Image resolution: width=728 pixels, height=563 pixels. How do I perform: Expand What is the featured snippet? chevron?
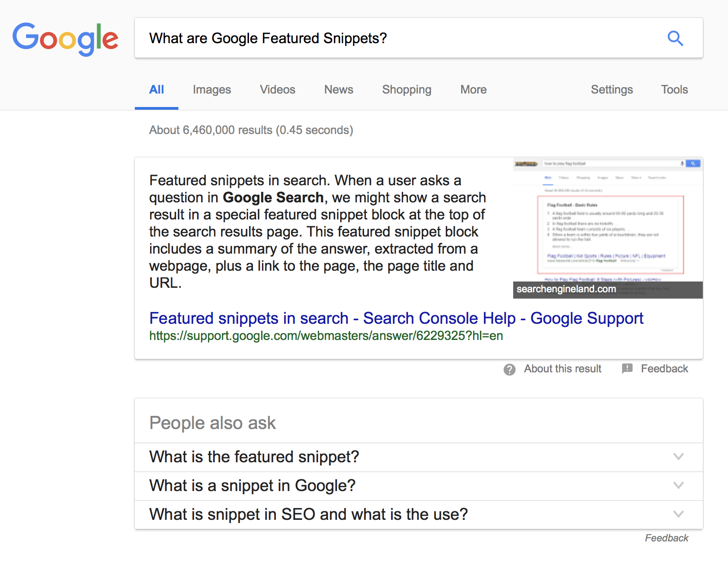(x=679, y=457)
